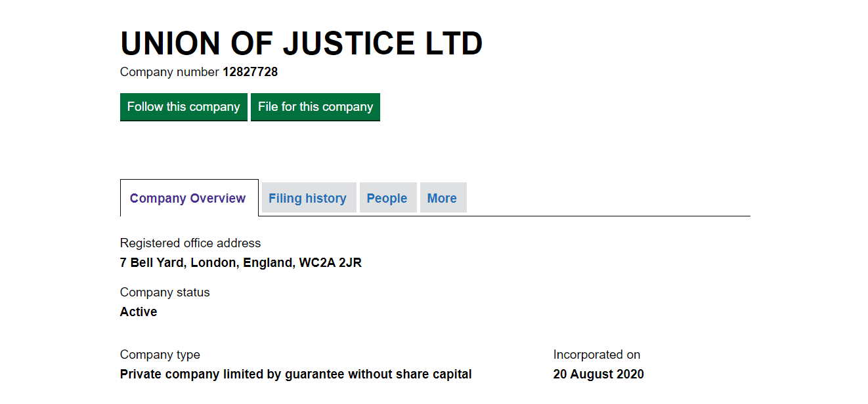This screenshot has height=404, width=868.
Task: Click the Active status value
Action: [139, 312]
